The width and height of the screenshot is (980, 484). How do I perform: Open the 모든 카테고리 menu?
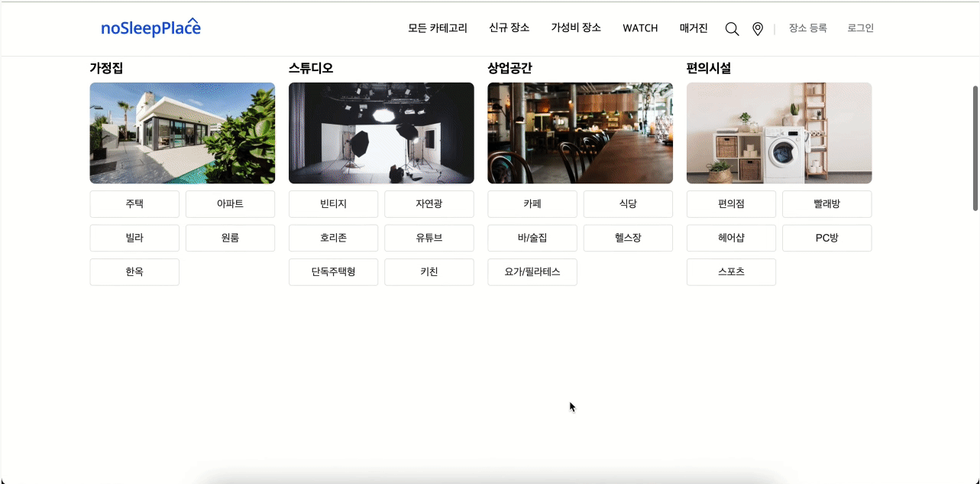tap(438, 28)
